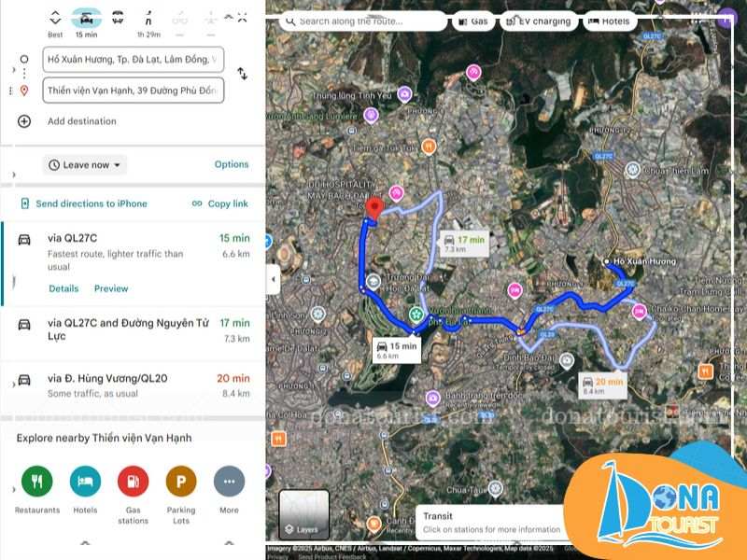This screenshot has width=747, height=560.
Task: Select the route via QL27C
Action: tap(134, 263)
